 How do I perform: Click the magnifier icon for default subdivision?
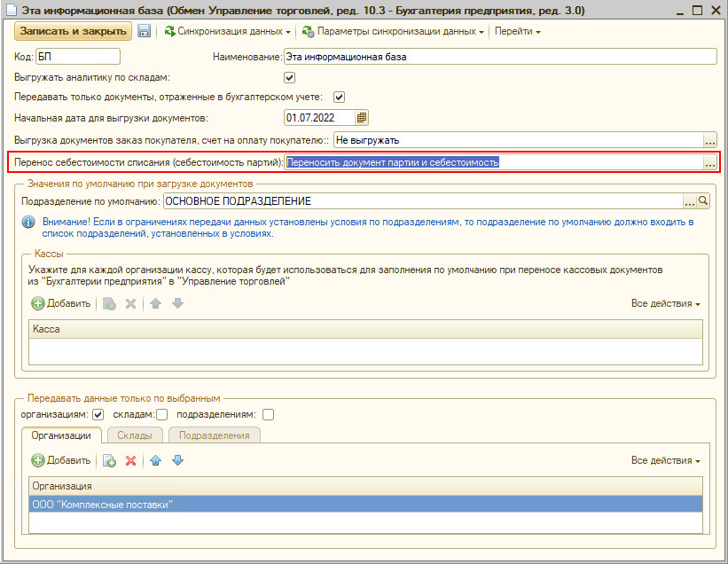coord(703,201)
